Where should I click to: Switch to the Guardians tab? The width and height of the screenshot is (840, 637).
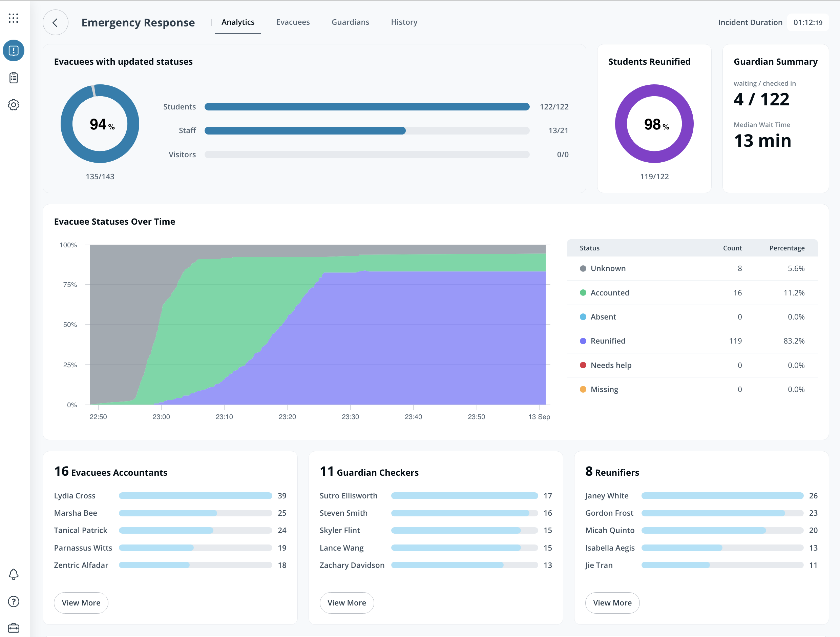pos(350,22)
